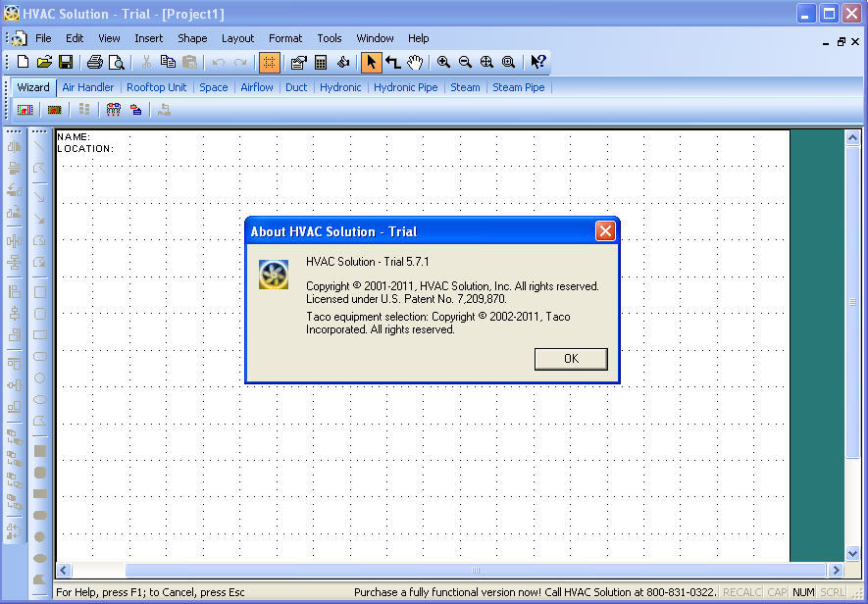Click the paint bucket toolbar icon
Screen dimensions: 868x604
pyautogui.click(x=342, y=62)
